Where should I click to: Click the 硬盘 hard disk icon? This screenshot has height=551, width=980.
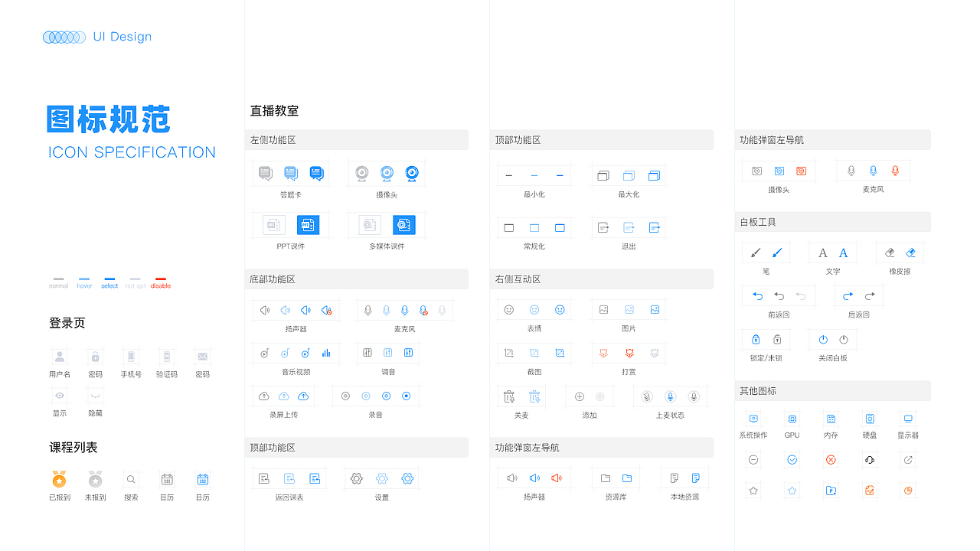tap(869, 420)
